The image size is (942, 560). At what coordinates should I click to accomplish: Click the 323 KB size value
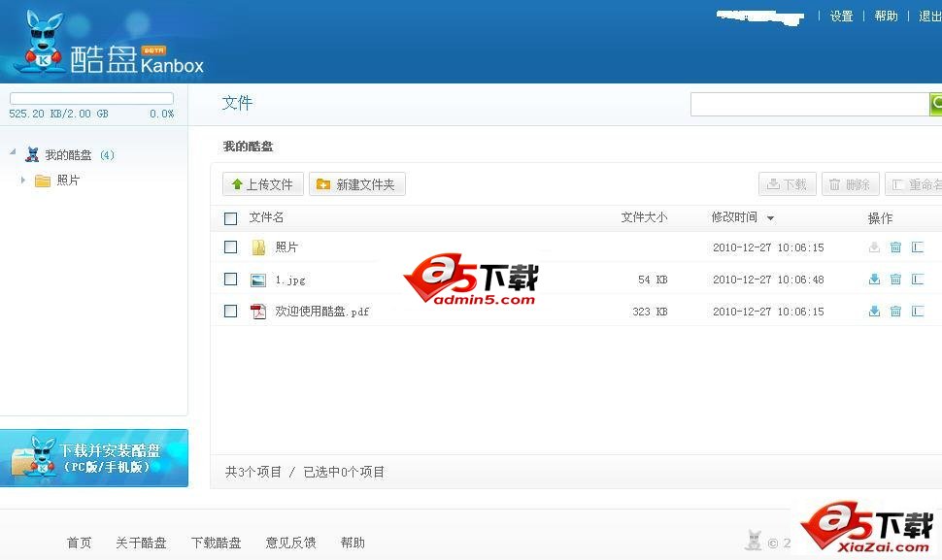650,311
